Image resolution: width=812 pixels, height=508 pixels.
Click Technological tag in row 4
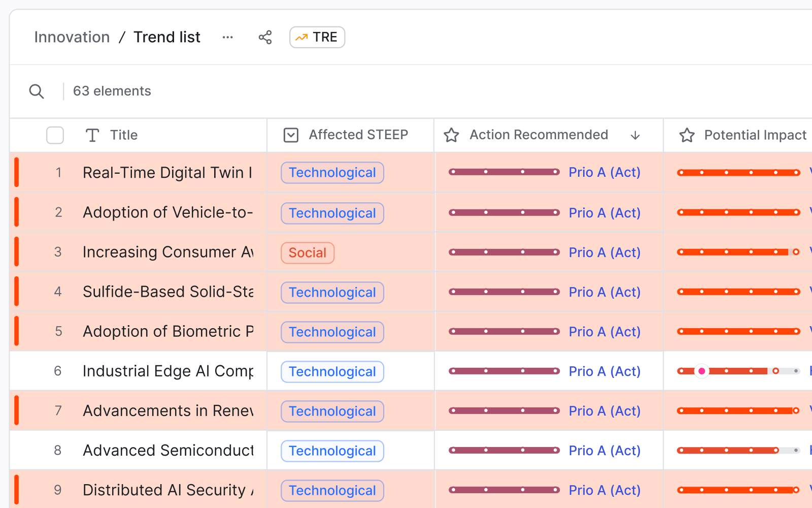point(332,293)
